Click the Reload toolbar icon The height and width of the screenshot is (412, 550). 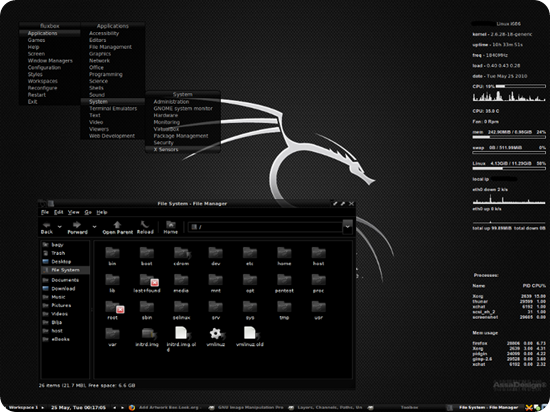pyautogui.click(x=145, y=224)
